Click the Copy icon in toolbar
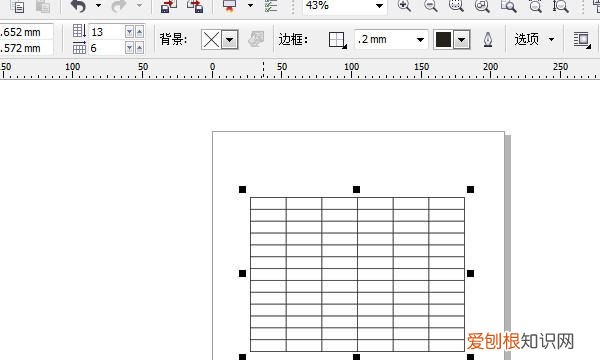Screen dimensions: 600x360 (x=18, y=7)
